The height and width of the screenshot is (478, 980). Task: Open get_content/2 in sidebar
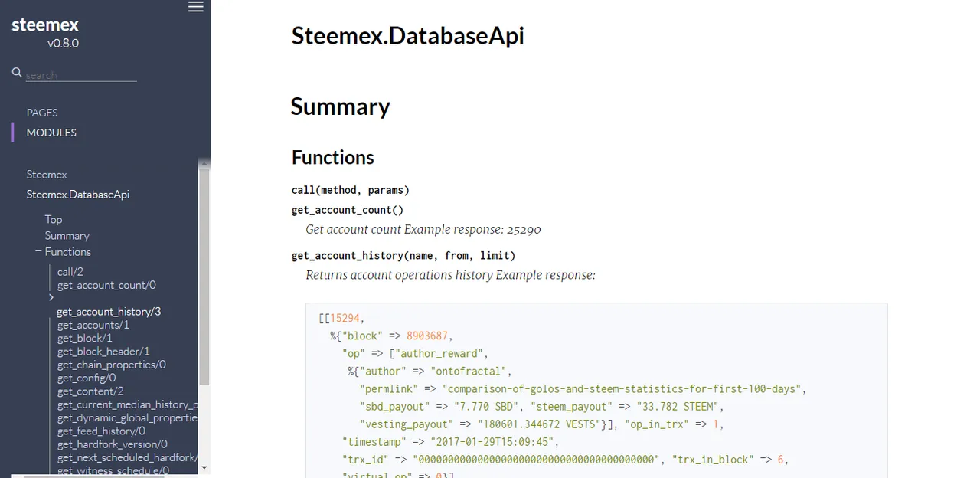(x=90, y=391)
